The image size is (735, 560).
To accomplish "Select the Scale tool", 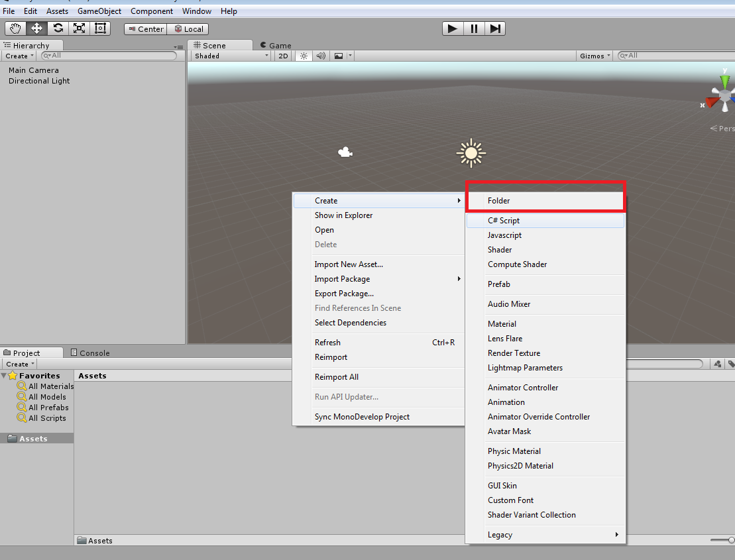I will click(x=80, y=28).
